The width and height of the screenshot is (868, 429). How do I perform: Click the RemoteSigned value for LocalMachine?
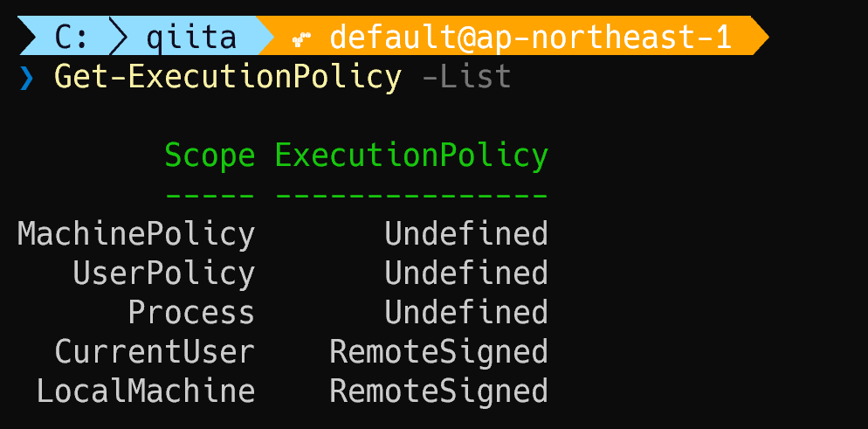pyautogui.click(x=438, y=391)
